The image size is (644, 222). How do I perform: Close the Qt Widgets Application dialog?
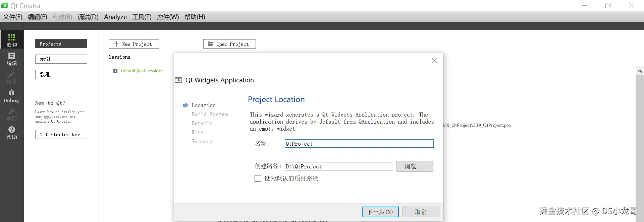(434, 61)
